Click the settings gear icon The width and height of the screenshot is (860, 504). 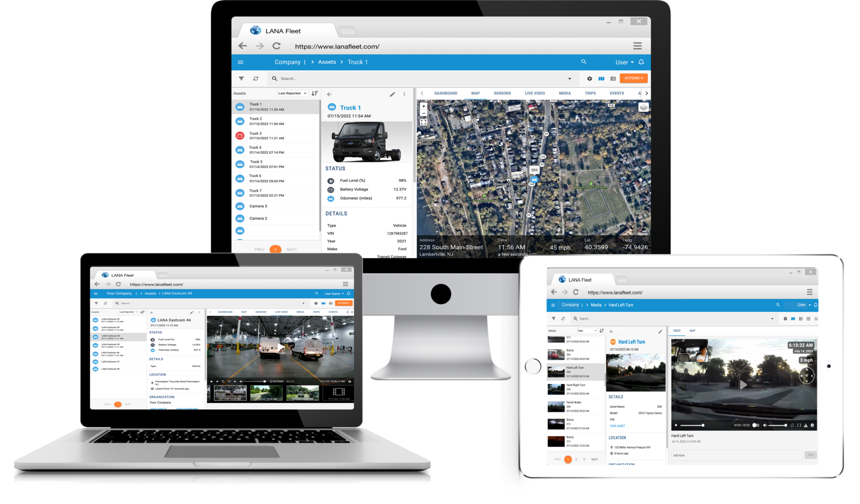pos(589,79)
